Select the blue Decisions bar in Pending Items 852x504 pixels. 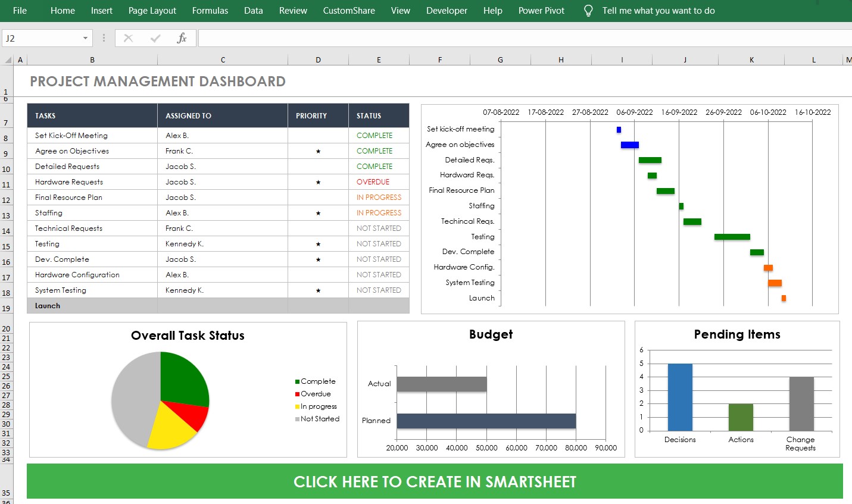click(680, 397)
